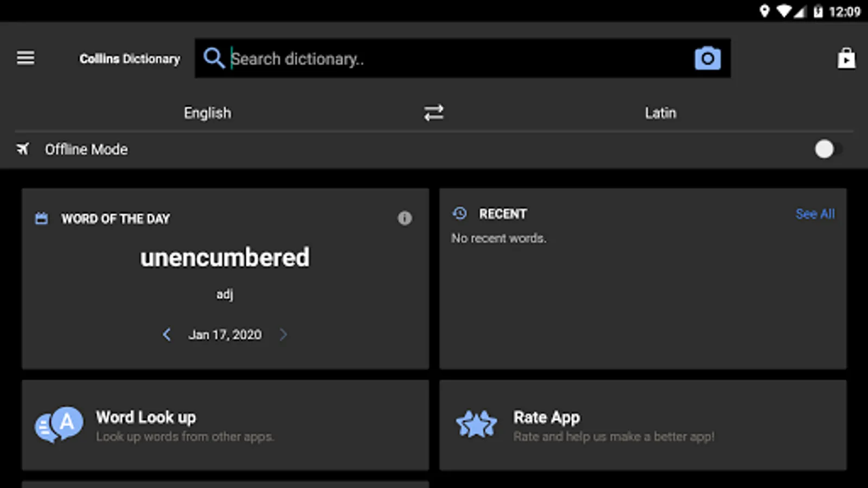This screenshot has height=488, width=868.
Task: Go to next Word of the Day
Action: pyautogui.click(x=283, y=335)
